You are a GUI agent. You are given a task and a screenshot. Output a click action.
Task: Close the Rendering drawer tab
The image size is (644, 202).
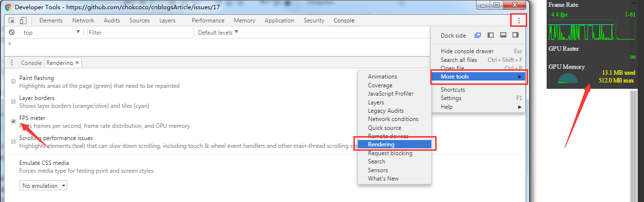click(x=77, y=63)
